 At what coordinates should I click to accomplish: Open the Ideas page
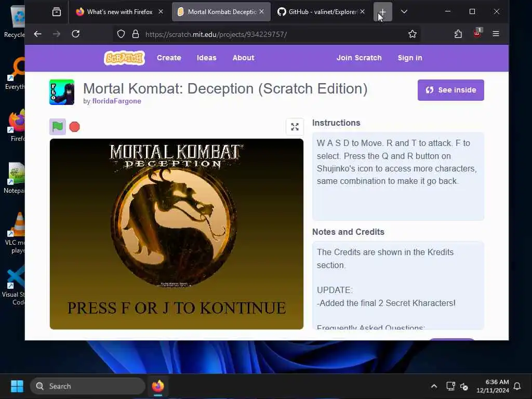pos(207,58)
